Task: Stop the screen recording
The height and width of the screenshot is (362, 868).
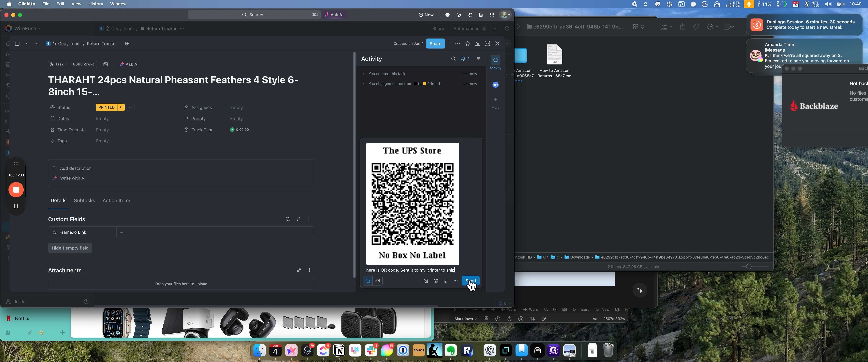Action: tap(16, 189)
